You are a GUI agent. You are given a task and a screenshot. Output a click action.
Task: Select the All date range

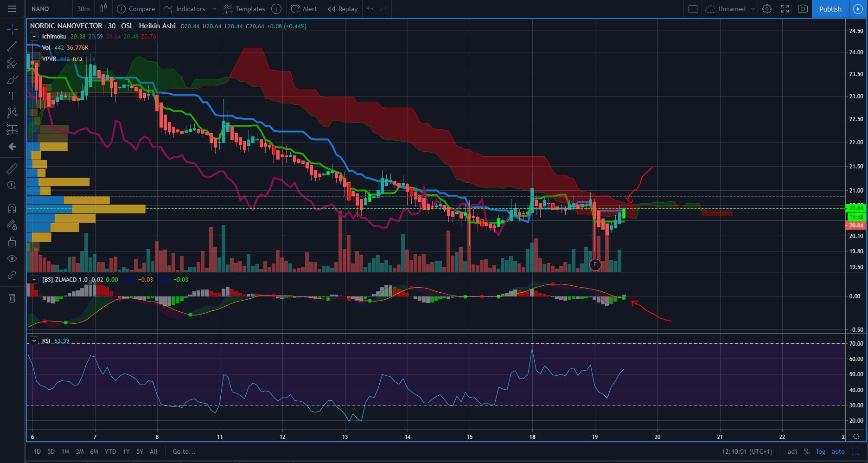point(153,451)
